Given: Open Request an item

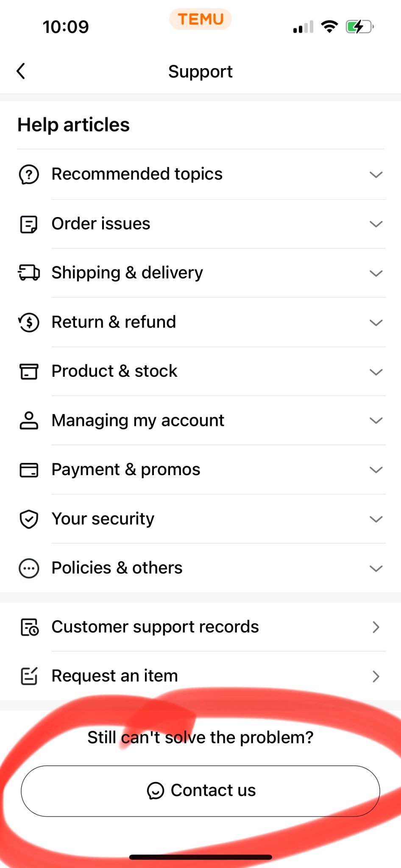Looking at the screenshot, I should click(114, 676).
